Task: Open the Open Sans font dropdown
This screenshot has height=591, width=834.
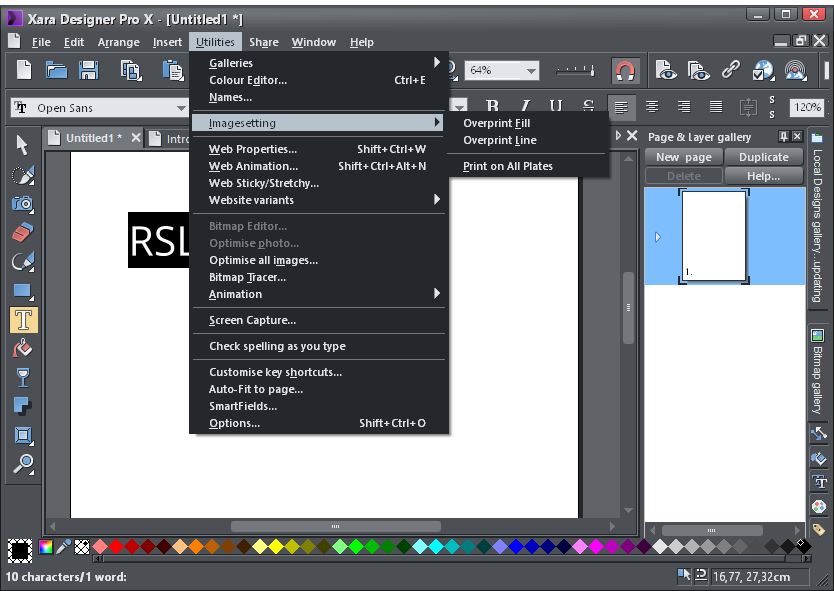Action: point(181,108)
